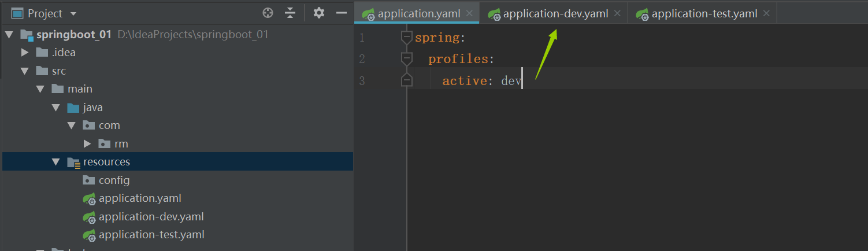
Task: Select main folder label in tree
Action: pos(80,89)
